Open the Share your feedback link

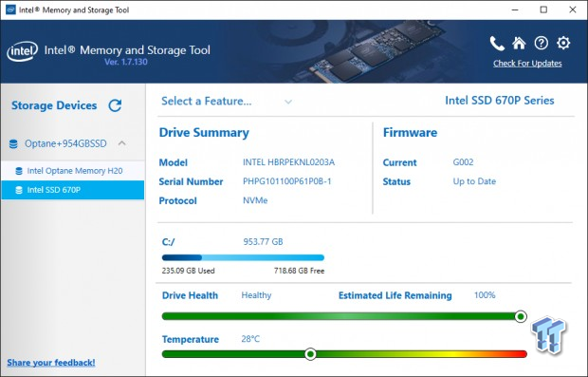pos(51,363)
